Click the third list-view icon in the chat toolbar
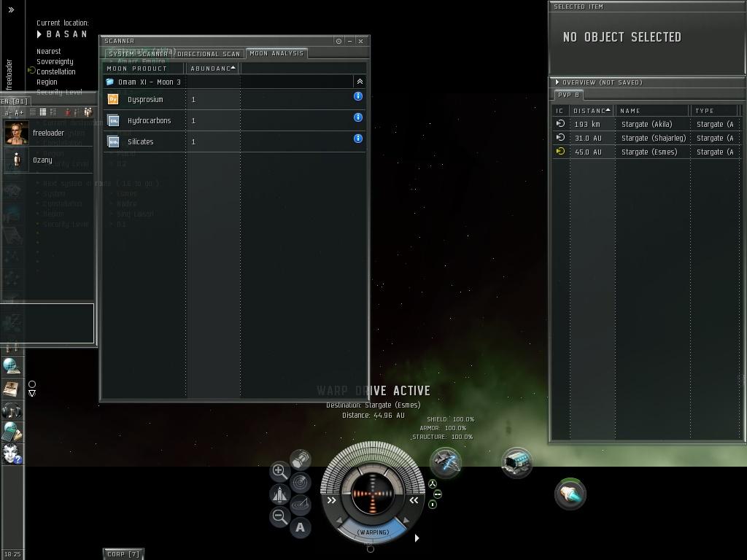The width and height of the screenshot is (747, 560). [x=53, y=112]
